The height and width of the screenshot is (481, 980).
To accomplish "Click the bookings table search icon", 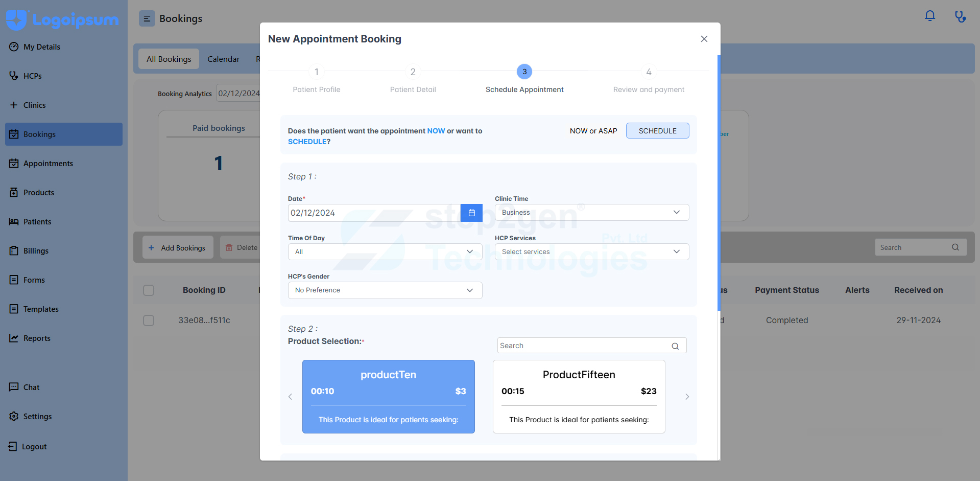I will point(955,247).
